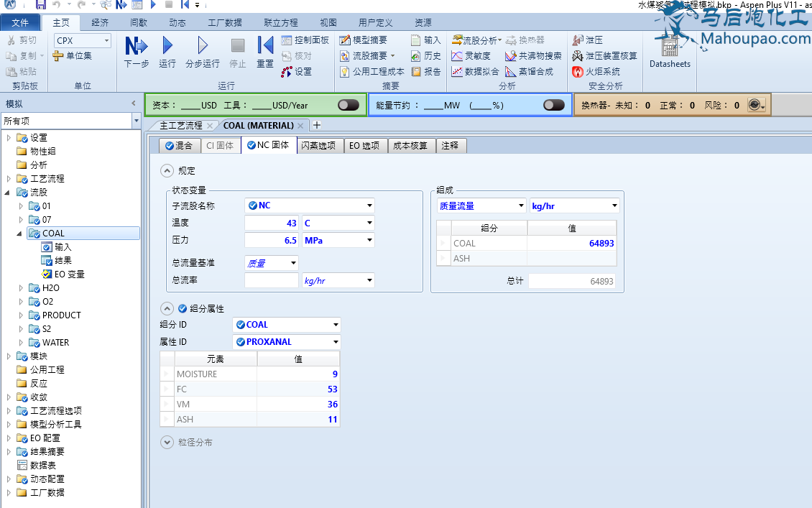This screenshot has width=812, height=508.
Task: Open 单位集 unit sets
Action: (73, 55)
